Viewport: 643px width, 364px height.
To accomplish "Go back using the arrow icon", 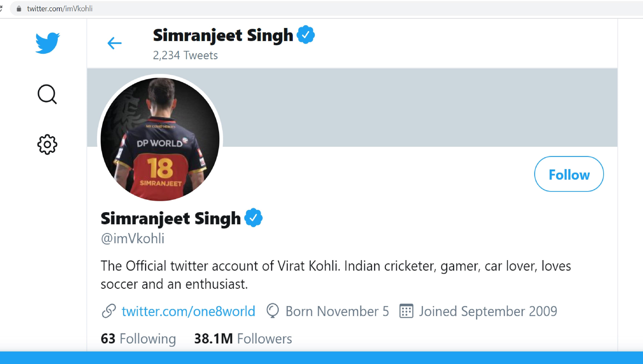I will pyautogui.click(x=114, y=43).
